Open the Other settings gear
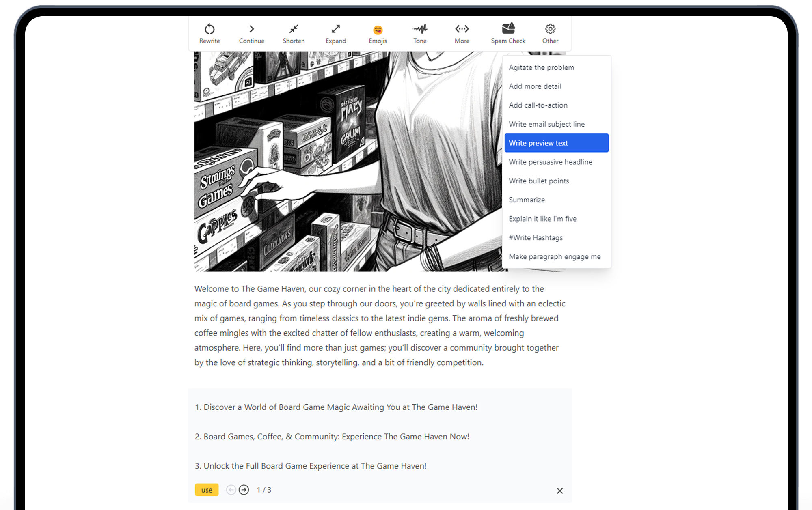812x510 pixels. pos(550,29)
